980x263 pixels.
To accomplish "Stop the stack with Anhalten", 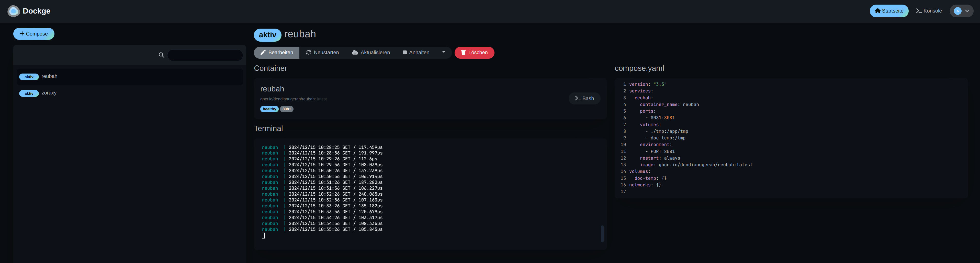I will (x=416, y=52).
